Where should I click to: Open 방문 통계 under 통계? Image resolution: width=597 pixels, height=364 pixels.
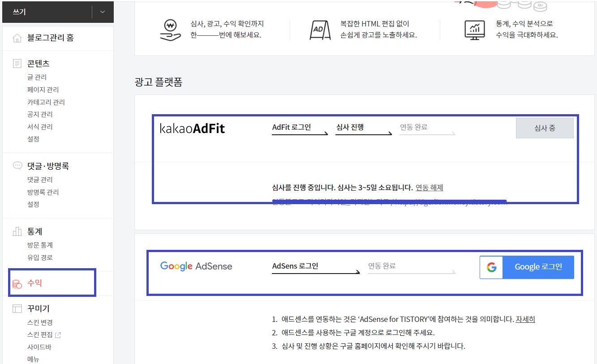tap(40, 245)
